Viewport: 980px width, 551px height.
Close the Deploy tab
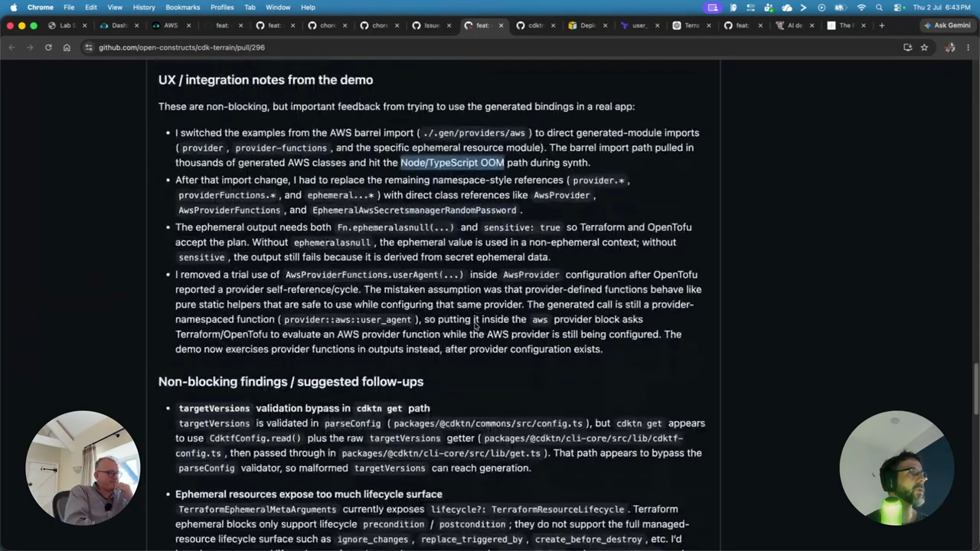[x=605, y=25]
